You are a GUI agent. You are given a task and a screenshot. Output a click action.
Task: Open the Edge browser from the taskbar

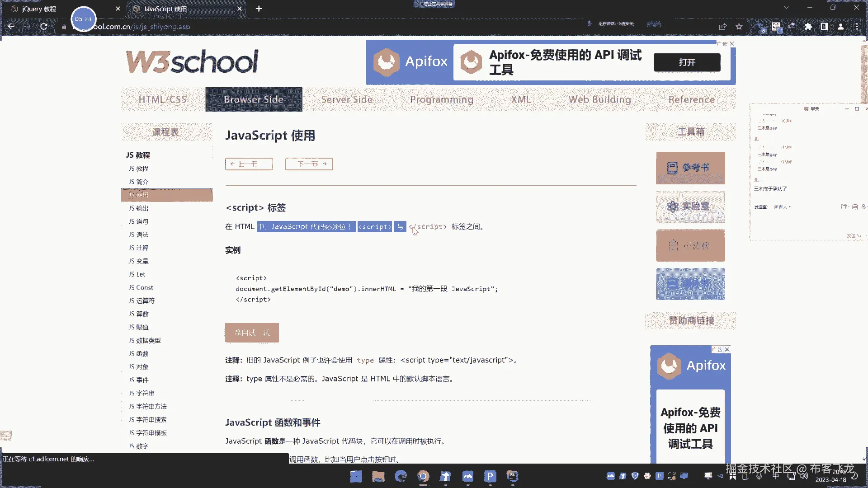[401, 476]
